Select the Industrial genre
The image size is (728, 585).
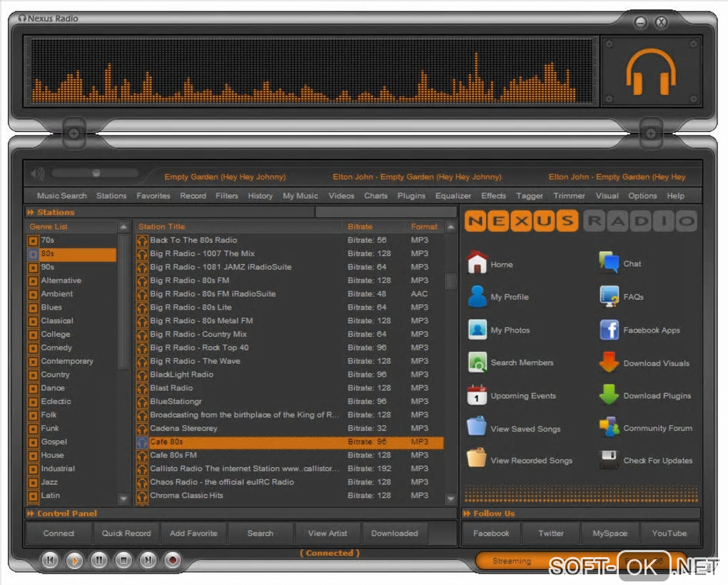point(71,469)
